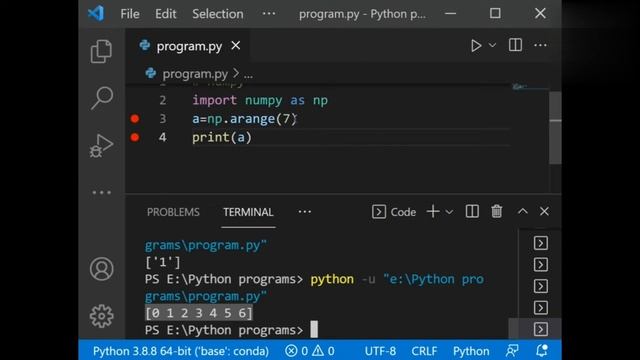Open editor More Actions ellipsis
640x360 pixels.
[x=540, y=45]
